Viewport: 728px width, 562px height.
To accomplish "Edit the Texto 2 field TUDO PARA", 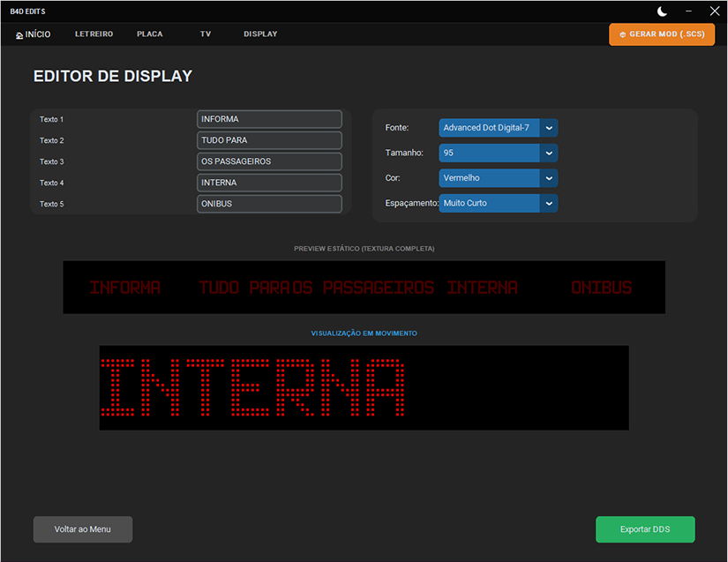I will [x=269, y=140].
